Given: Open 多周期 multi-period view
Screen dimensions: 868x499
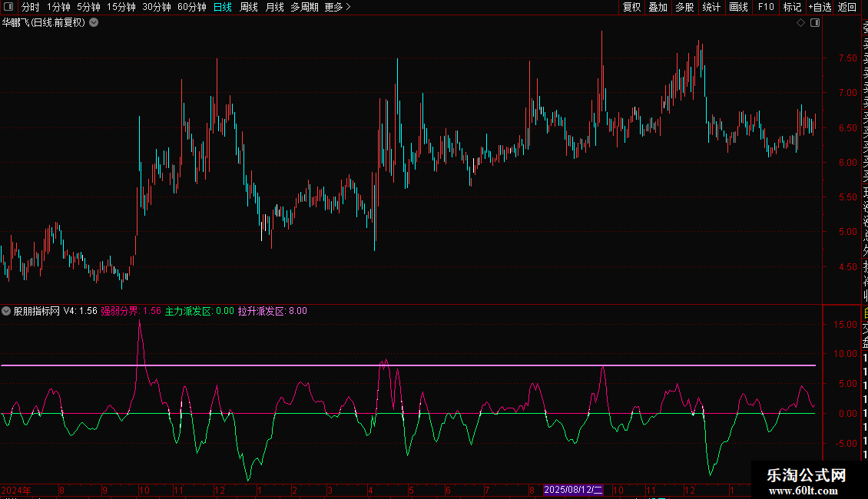Looking at the screenshot, I should [304, 7].
